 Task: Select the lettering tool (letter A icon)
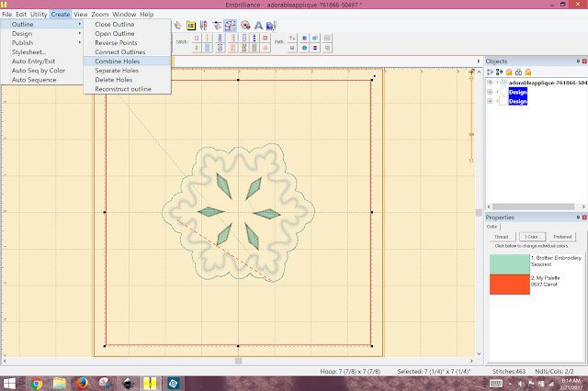pyautogui.click(x=258, y=26)
